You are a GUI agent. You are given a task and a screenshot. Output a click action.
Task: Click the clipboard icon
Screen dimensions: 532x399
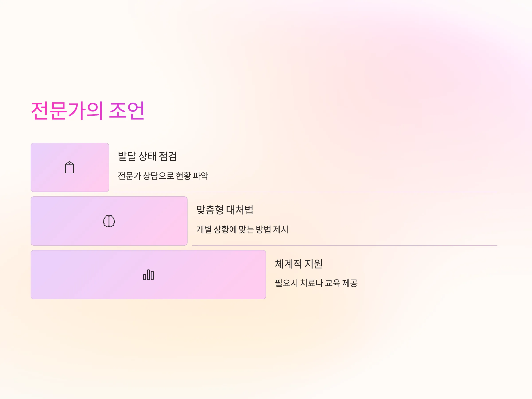tap(70, 167)
